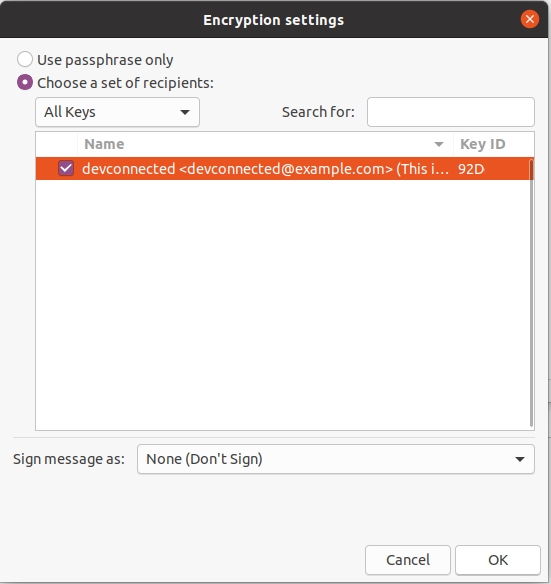The image size is (551, 584).
Task: Confirm with the OK button
Action: [x=498, y=560]
